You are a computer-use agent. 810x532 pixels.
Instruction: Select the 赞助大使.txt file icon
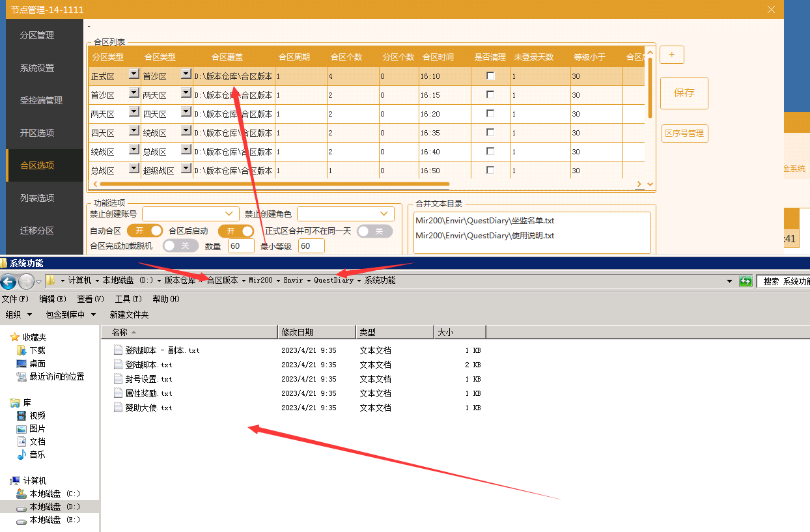coord(118,408)
